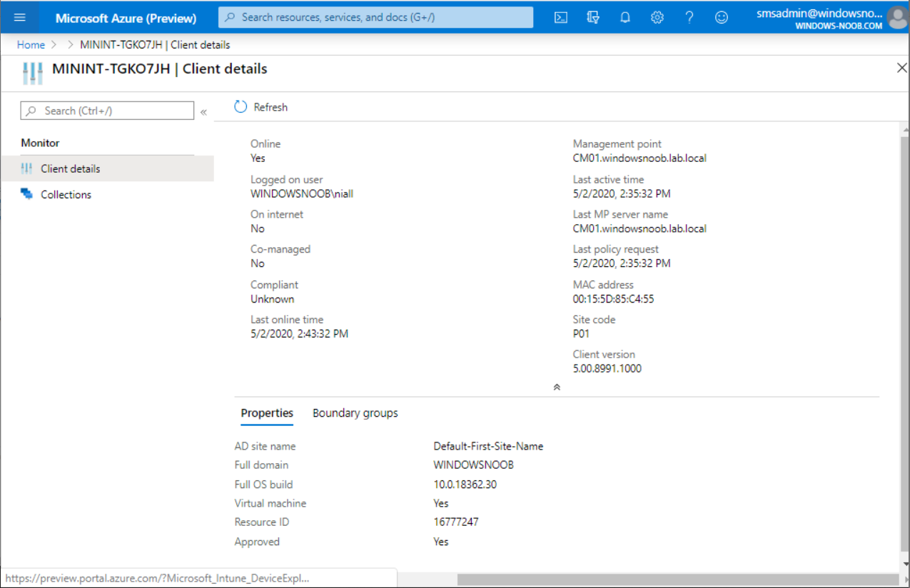Click the Online status value Yes
Viewport: 910px width, 588px height.
click(x=258, y=158)
